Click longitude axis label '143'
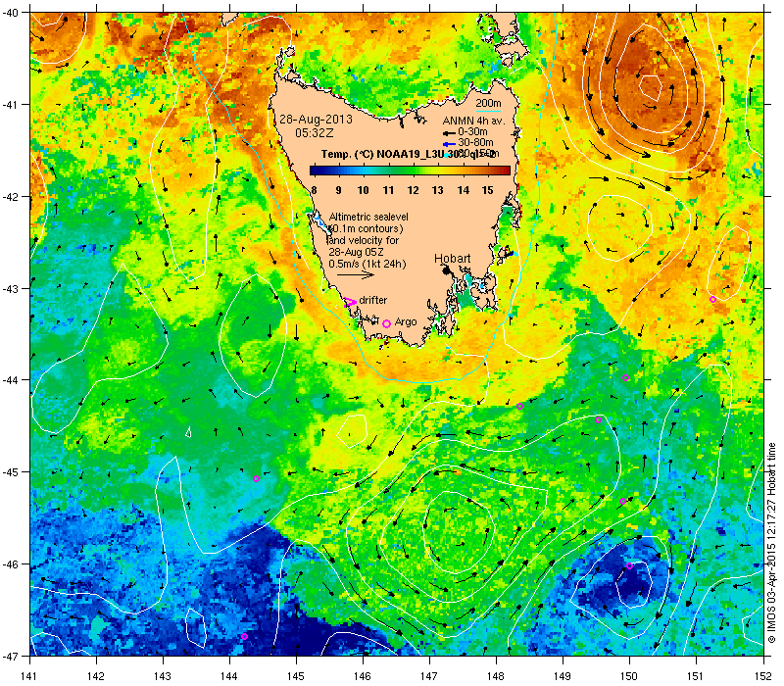784x686 pixels. coord(163,676)
